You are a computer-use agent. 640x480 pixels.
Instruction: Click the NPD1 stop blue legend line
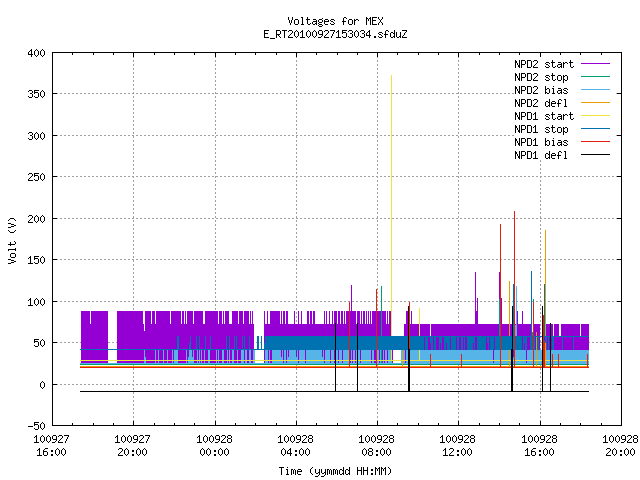tap(595, 129)
